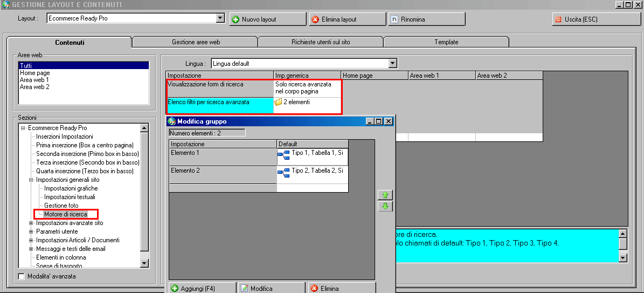Collapse the Ecommerce Ready Pro tree node
Image resolution: width=644 pixels, height=293 pixels.
coord(23,128)
